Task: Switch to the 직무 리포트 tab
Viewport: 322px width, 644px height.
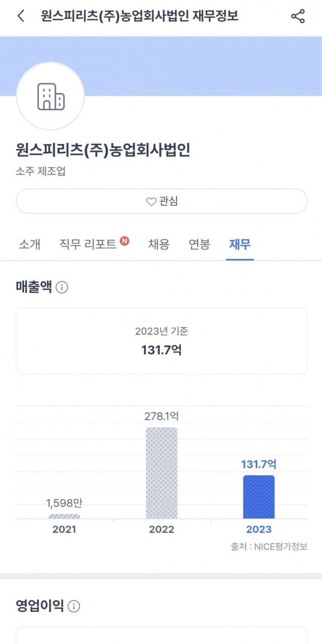Action: tap(88, 245)
